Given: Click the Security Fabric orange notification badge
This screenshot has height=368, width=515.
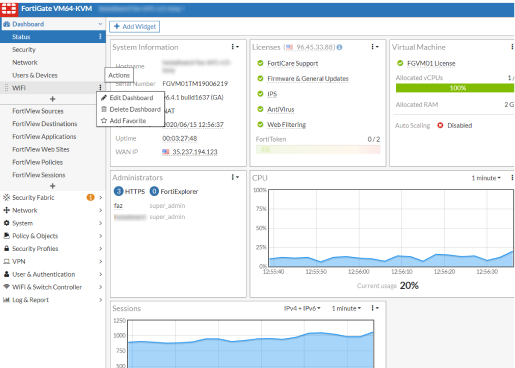Looking at the screenshot, I should point(90,197).
